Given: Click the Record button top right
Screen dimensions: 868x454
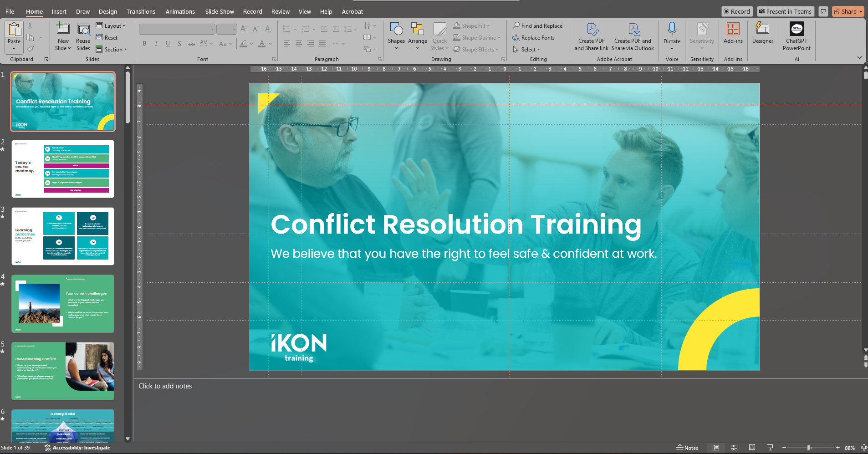Looking at the screenshot, I should (x=737, y=11).
